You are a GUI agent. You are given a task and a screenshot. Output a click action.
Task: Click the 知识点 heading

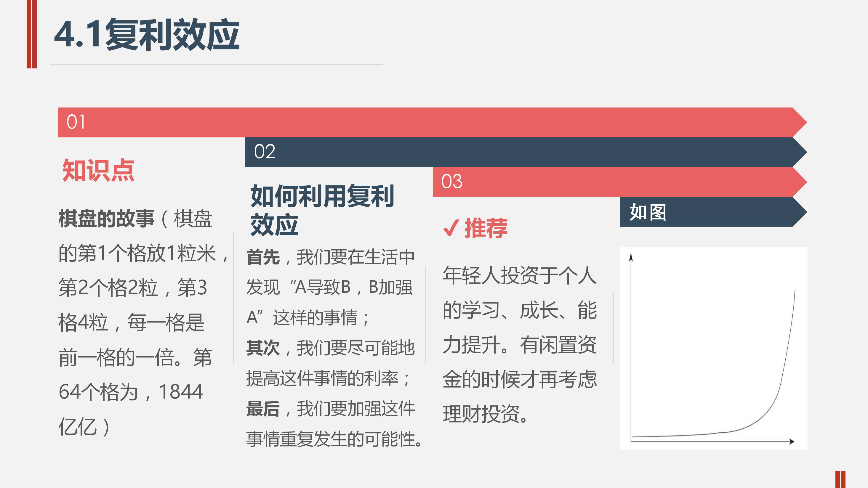click(x=98, y=170)
